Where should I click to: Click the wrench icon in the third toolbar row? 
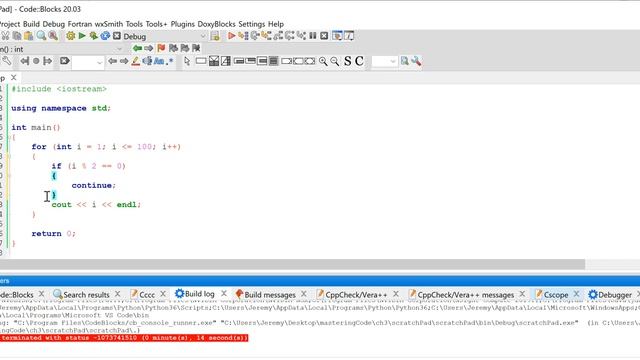click(7, 61)
